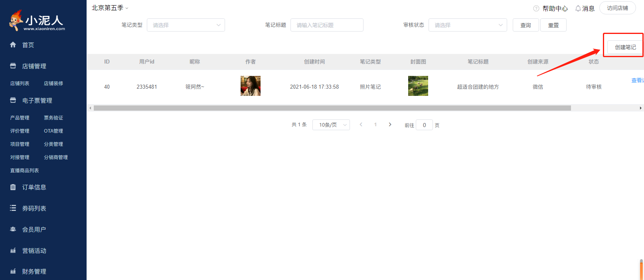Open the 笔记类型 dropdown
Image resolution: width=644 pixels, height=280 pixels.
tap(186, 25)
